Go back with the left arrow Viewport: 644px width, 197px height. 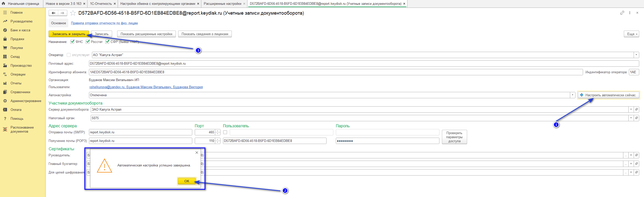coord(53,13)
